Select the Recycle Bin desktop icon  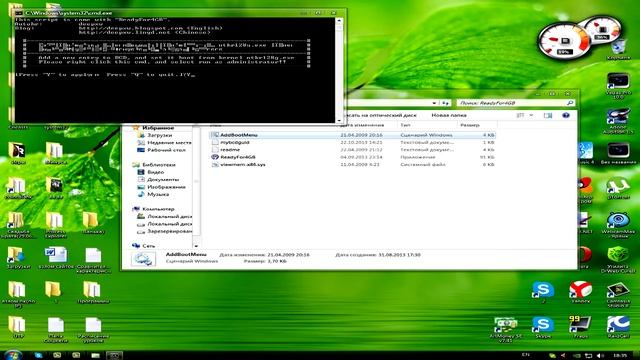click(x=618, y=49)
